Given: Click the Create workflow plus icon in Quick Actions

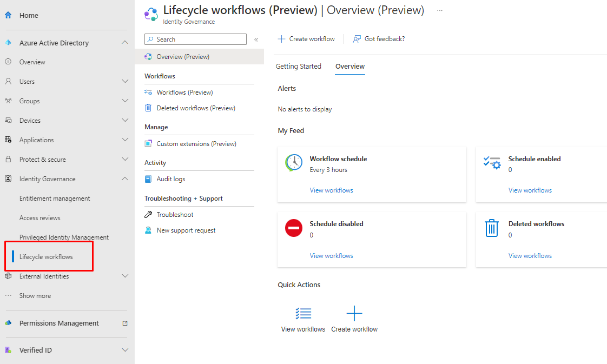Looking at the screenshot, I should point(354,314).
